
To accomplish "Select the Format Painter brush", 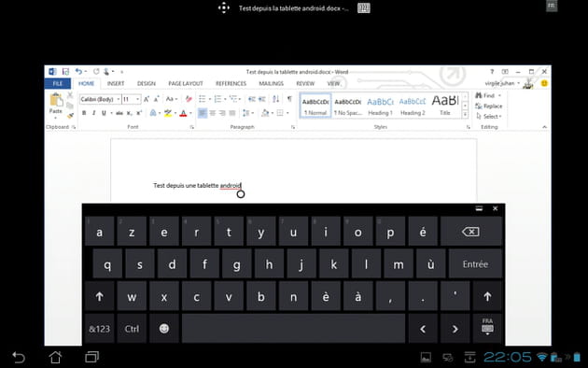I will coord(70,116).
